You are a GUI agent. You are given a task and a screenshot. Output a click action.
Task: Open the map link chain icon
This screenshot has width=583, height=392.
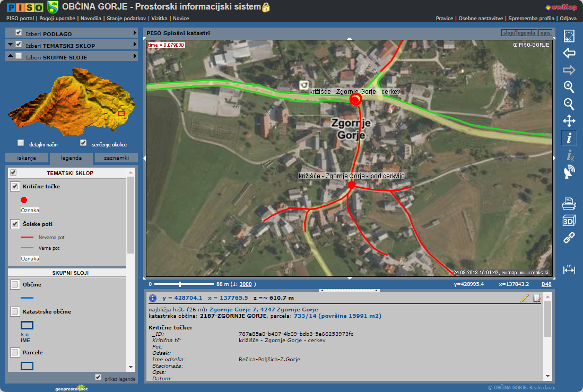tap(569, 238)
